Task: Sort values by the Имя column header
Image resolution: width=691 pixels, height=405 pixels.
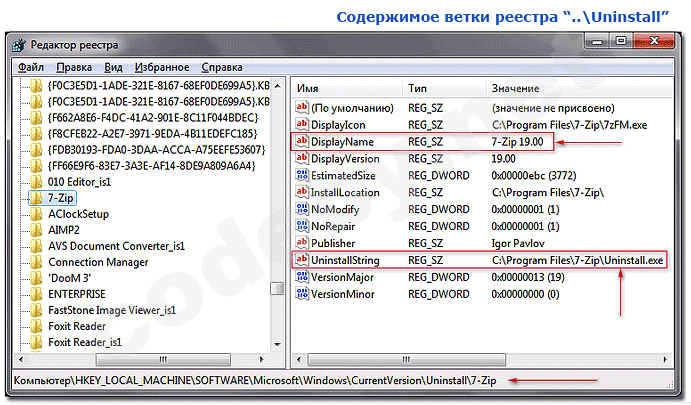Action: click(x=347, y=89)
